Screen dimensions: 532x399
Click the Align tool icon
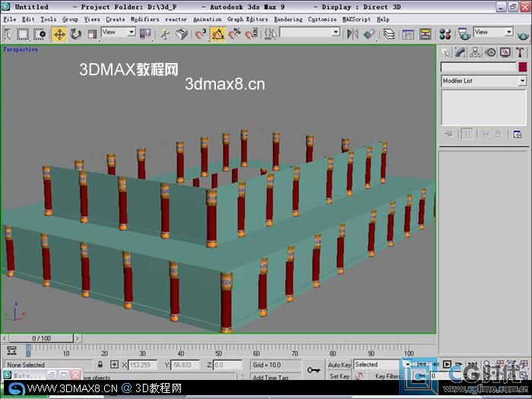(x=369, y=34)
